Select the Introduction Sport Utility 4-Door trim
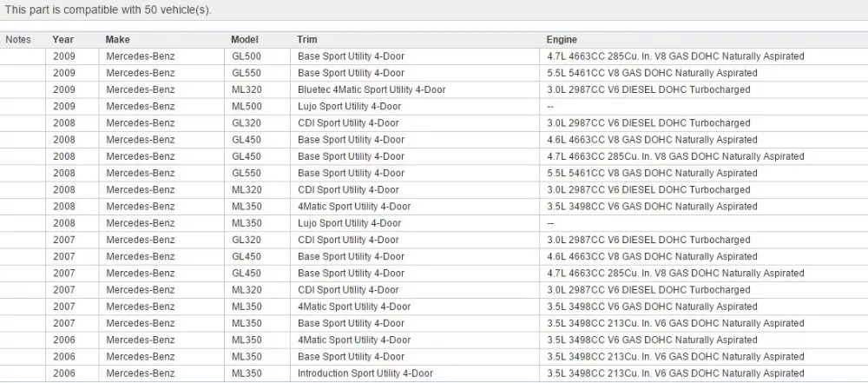Screen dimensions: 868x383 coord(365,373)
